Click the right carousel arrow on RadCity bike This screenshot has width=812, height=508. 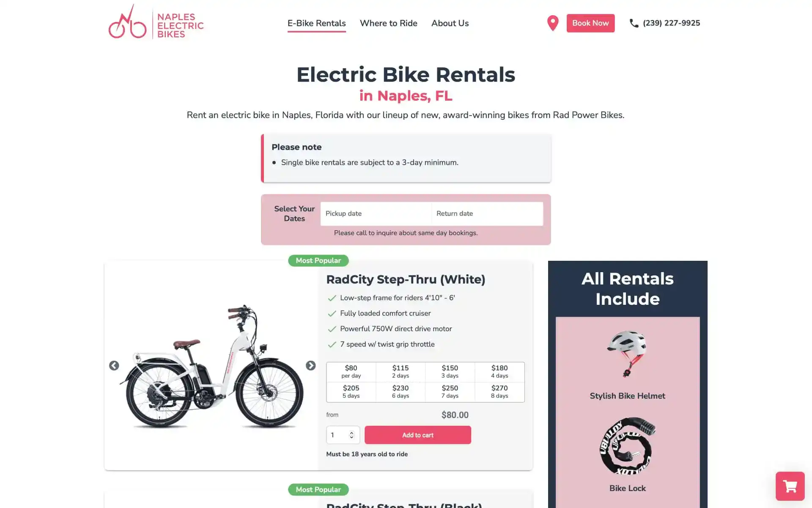tap(311, 365)
